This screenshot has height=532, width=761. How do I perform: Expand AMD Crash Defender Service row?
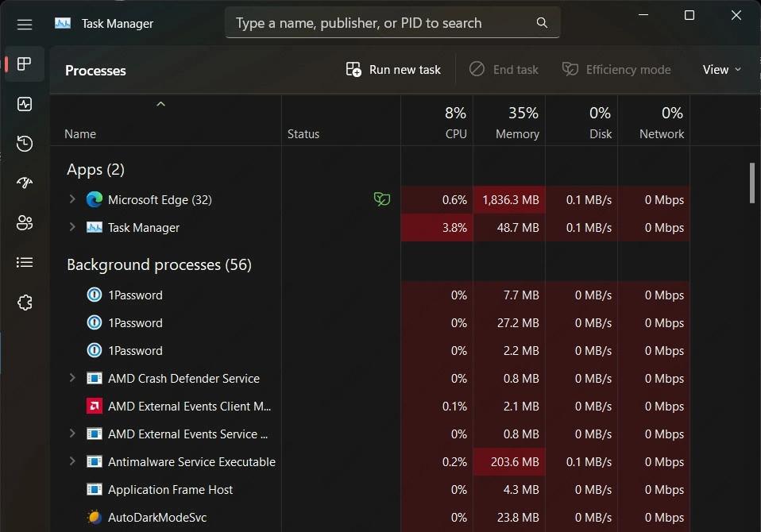72,378
